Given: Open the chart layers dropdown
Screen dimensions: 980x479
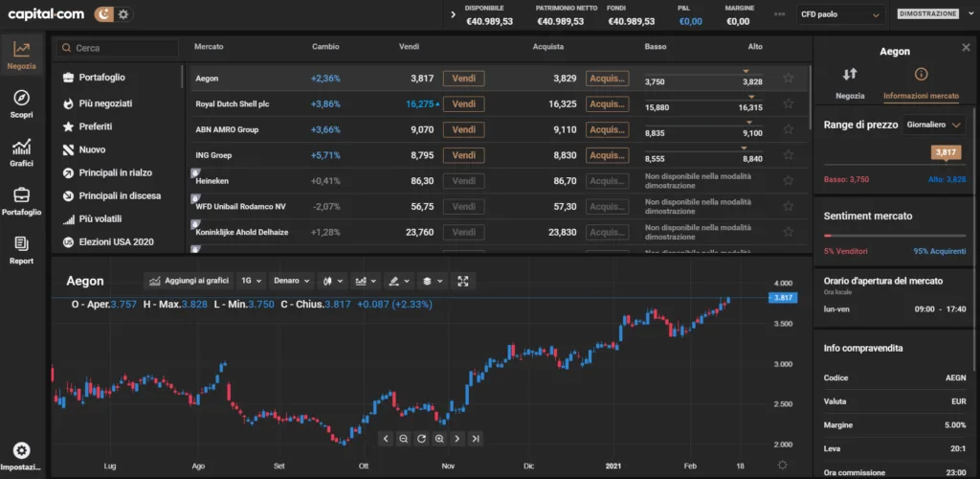Looking at the screenshot, I should pyautogui.click(x=432, y=282).
